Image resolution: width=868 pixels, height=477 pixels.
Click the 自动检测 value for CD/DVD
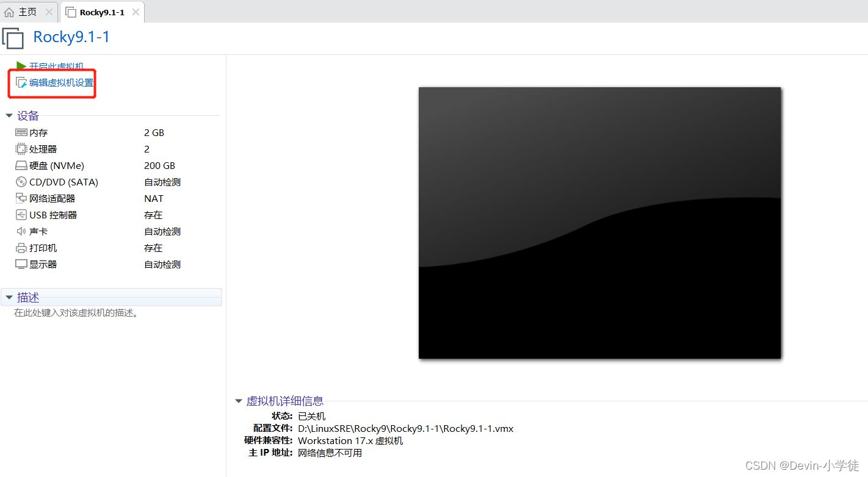point(162,182)
